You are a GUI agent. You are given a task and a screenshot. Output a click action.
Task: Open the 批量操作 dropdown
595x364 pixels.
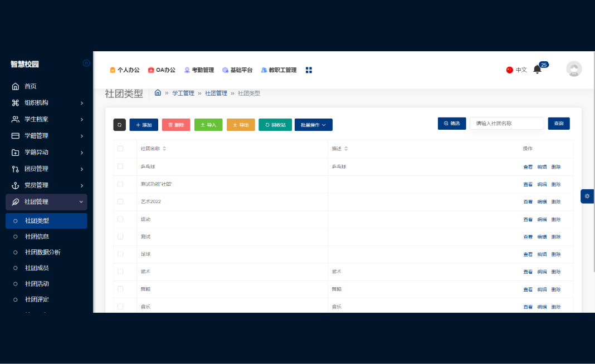(x=314, y=125)
